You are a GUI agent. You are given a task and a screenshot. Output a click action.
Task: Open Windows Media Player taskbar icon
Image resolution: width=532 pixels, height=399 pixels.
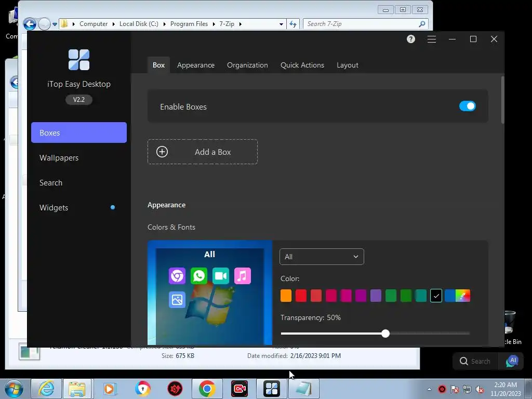pos(110,389)
